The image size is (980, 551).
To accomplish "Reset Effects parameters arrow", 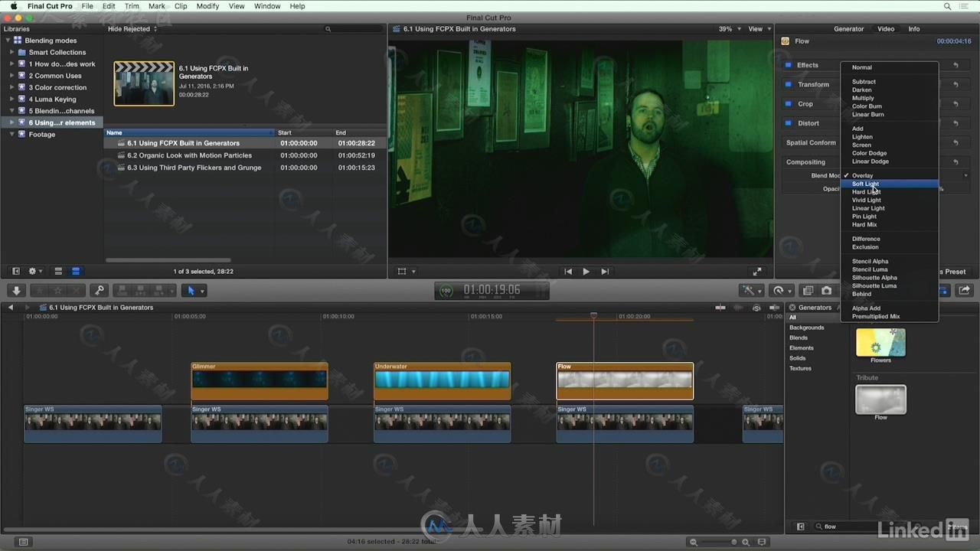I will [x=955, y=65].
